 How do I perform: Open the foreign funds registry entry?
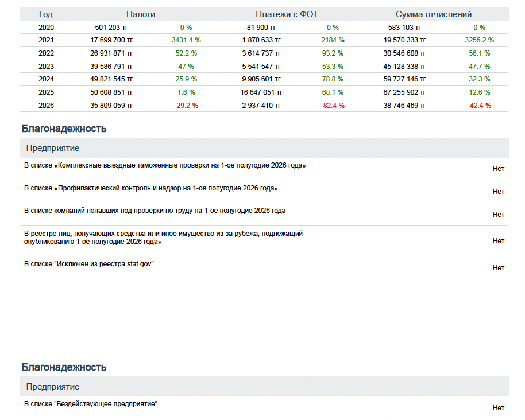pos(264,241)
